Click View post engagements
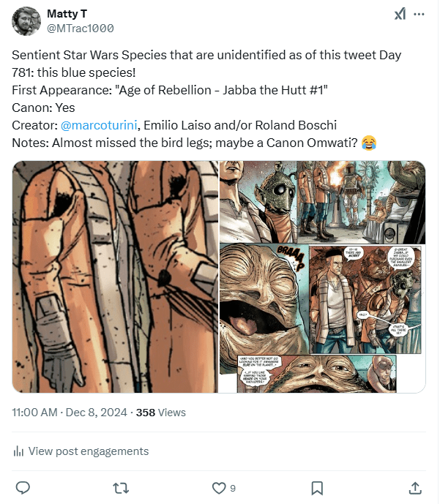Viewport: 440px width, 504px height. 89,451
